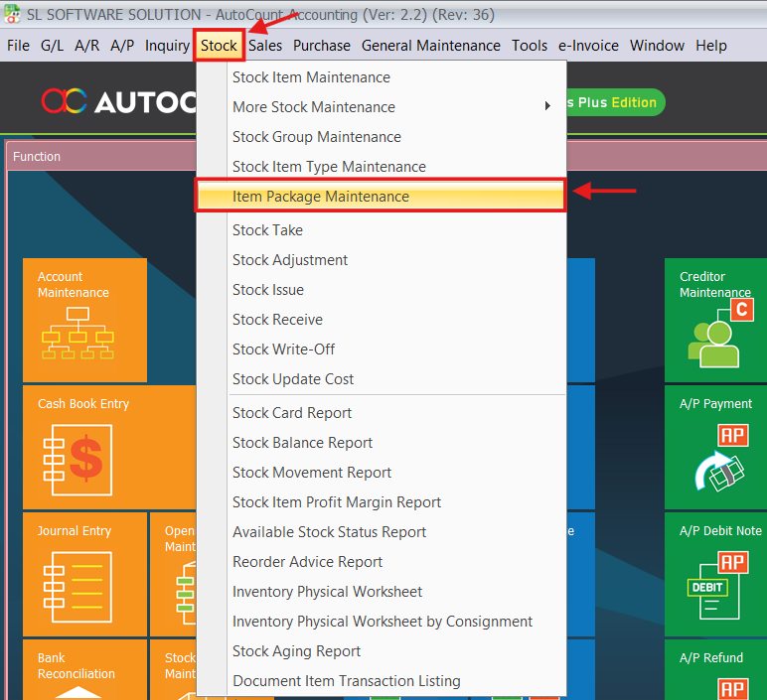Select Stock Adjustment entry
This screenshot has height=700, width=767.
click(382, 260)
